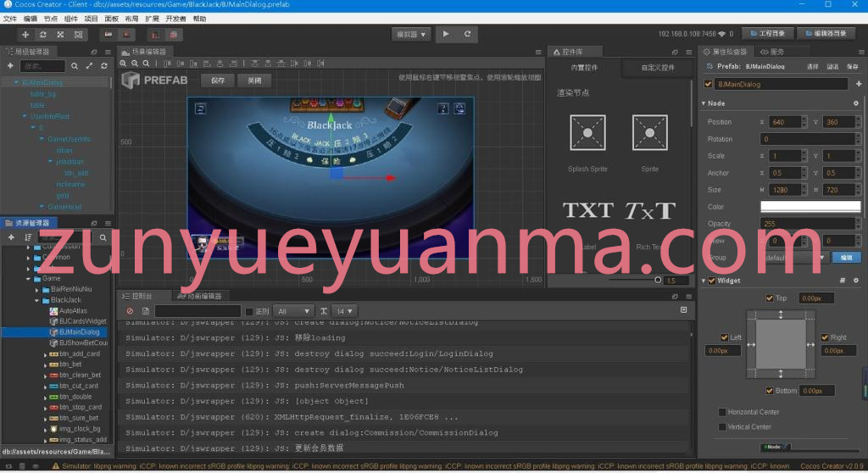The height and width of the screenshot is (473, 868).
Task: Enable the Horizontal Center checkbox
Action: [x=722, y=412]
